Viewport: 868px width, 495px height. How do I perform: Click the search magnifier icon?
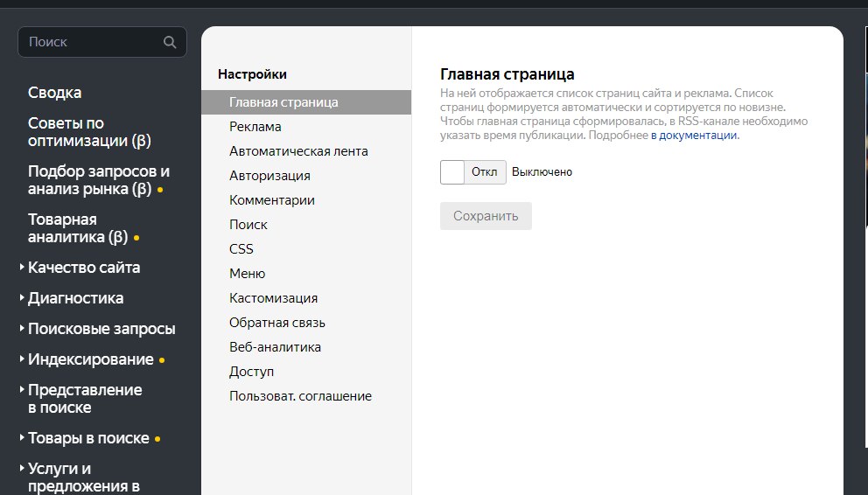point(170,42)
